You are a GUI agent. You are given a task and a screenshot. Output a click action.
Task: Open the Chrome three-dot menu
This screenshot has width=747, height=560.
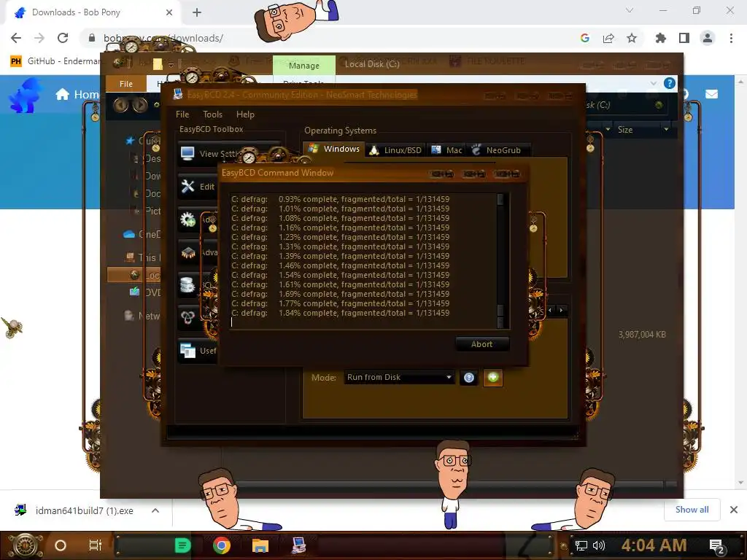point(731,38)
